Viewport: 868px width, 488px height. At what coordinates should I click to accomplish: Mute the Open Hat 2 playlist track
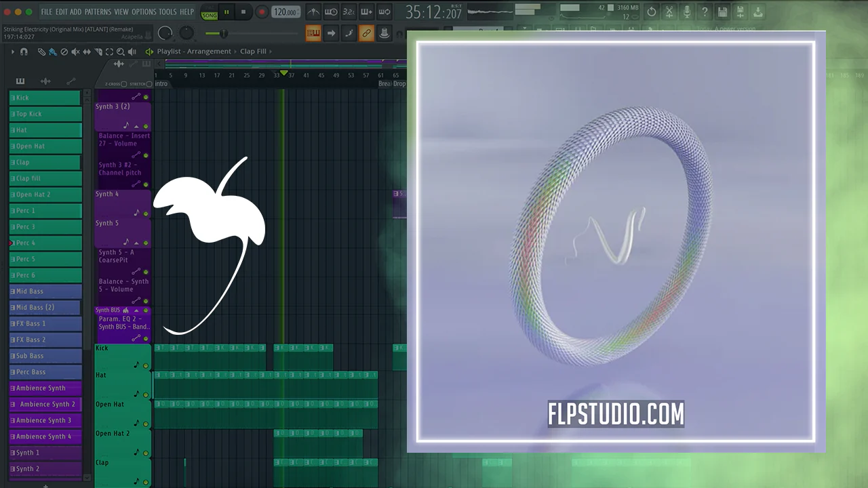click(x=145, y=453)
